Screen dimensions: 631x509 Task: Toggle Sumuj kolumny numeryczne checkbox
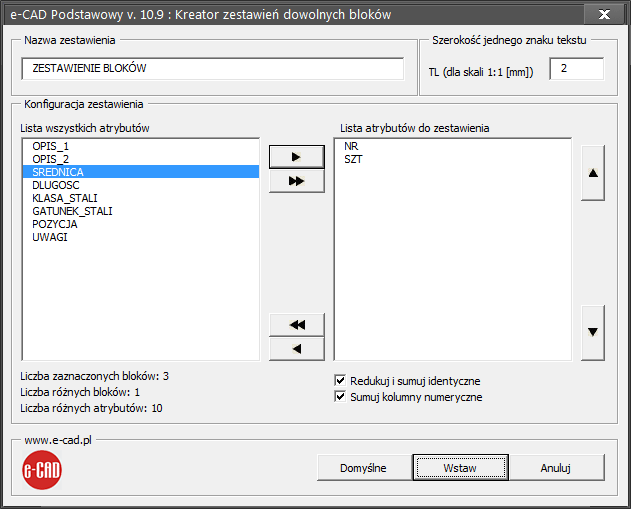click(340, 397)
